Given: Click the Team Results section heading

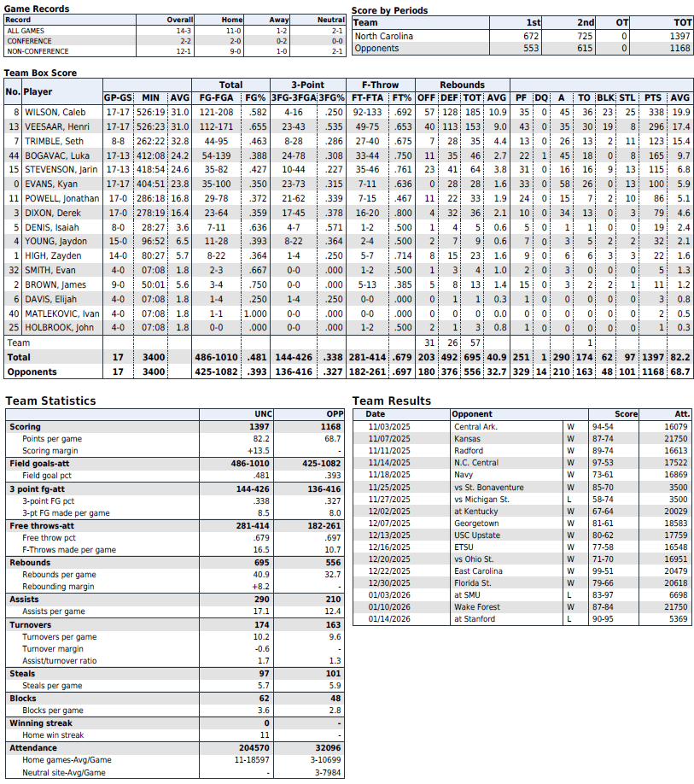Looking at the screenshot, I should tap(392, 401).
